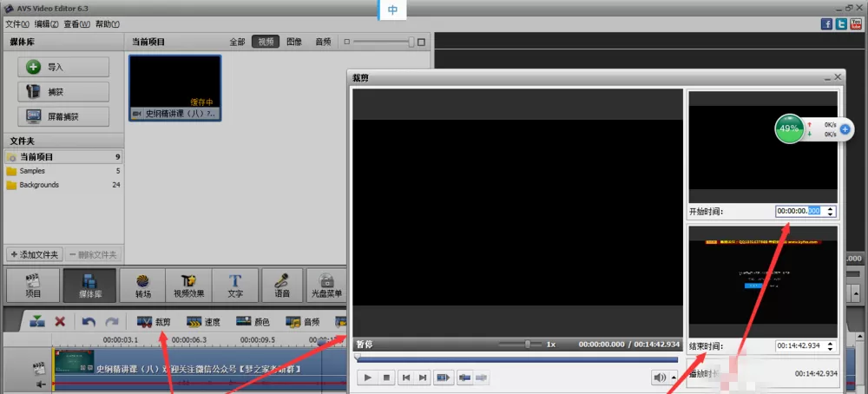Click the red delete X icon
The width and height of the screenshot is (868, 394).
(61, 321)
